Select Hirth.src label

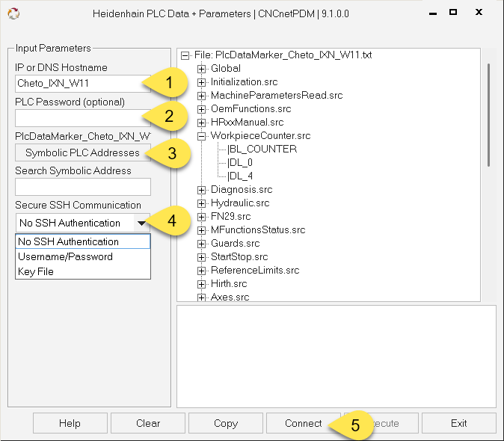pos(229,284)
